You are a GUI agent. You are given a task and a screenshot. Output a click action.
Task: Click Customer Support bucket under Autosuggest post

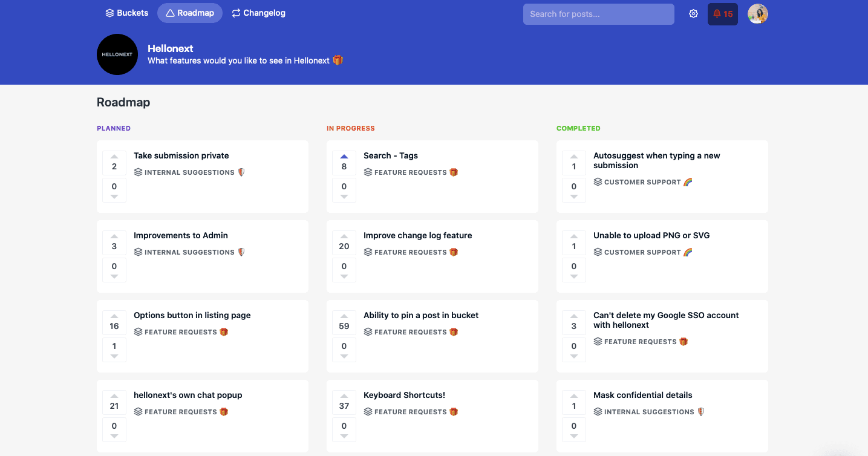(643, 182)
